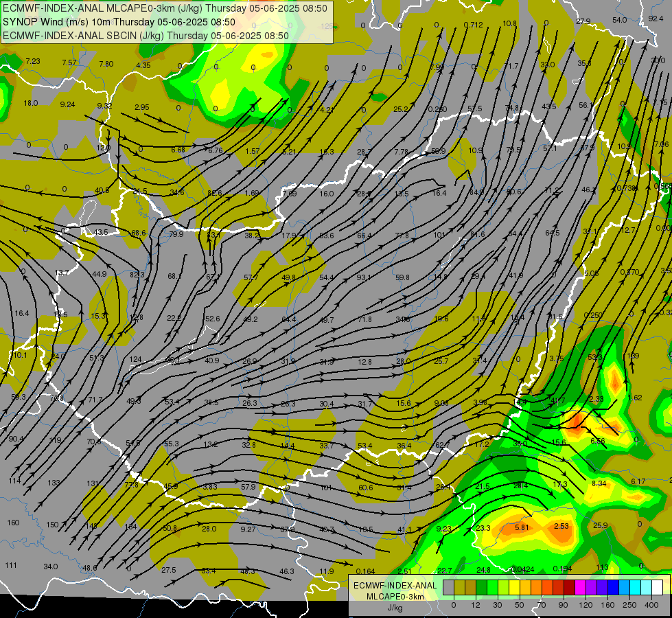Viewport: 672px width, 618px height.
Task: Click the map value '2.95'
Action: [142, 107]
